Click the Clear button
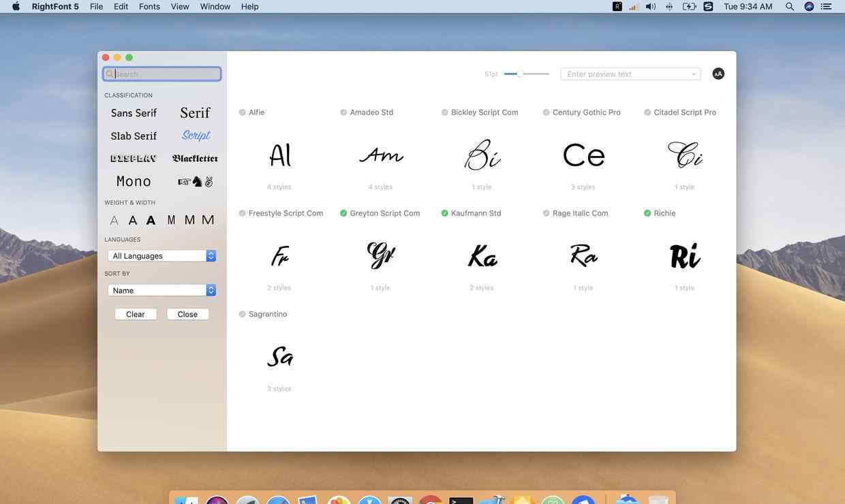This screenshot has height=504, width=845. (x=136, y=314)
